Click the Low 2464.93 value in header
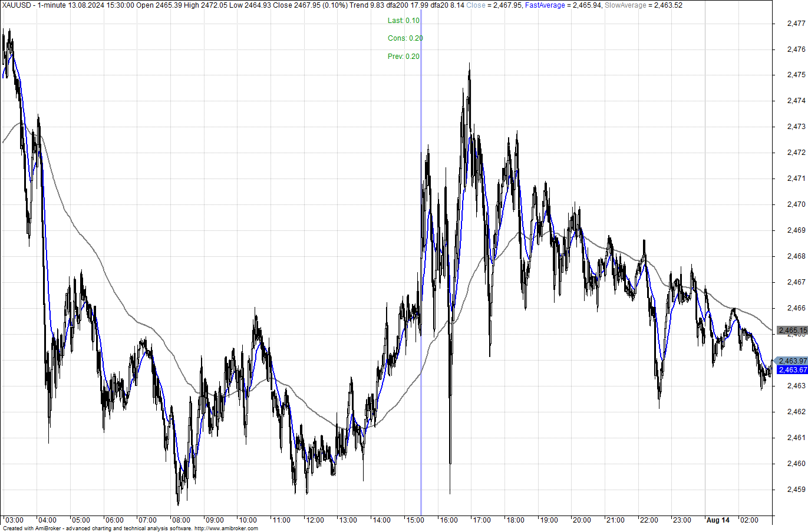The height and width of the screenshot is (532, 808). point(250,5)
